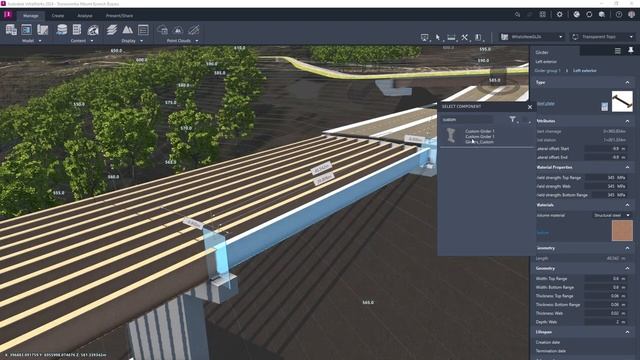Collapse the Materials section
640x360 pixels.
pyautogui.click(x=627, y=205)
